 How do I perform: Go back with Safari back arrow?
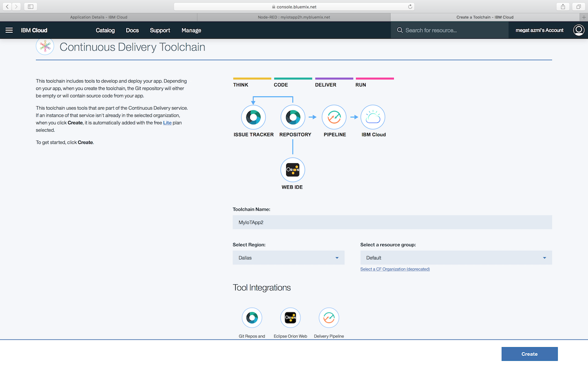(x=8, y=6)
